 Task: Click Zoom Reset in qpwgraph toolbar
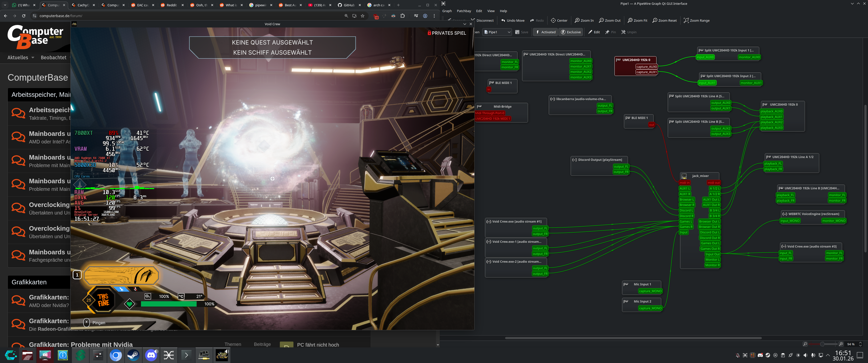[x=664, y=20]
